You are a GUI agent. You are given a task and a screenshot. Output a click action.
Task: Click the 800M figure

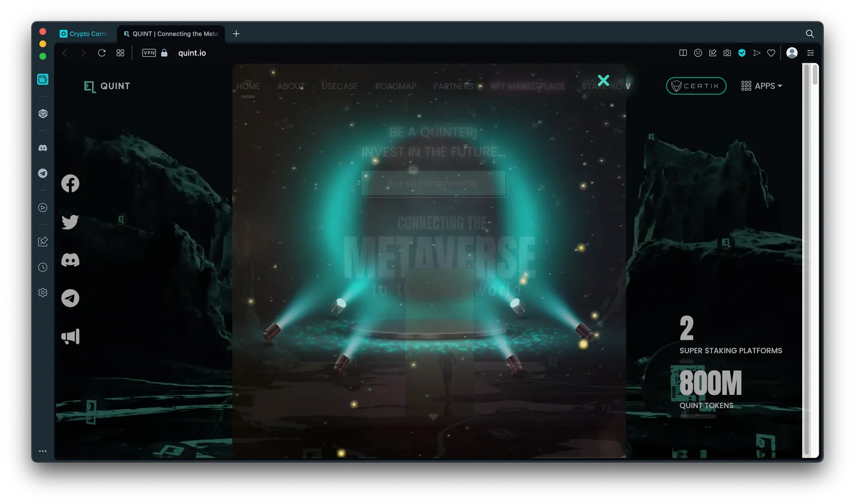tap(710, 383)
